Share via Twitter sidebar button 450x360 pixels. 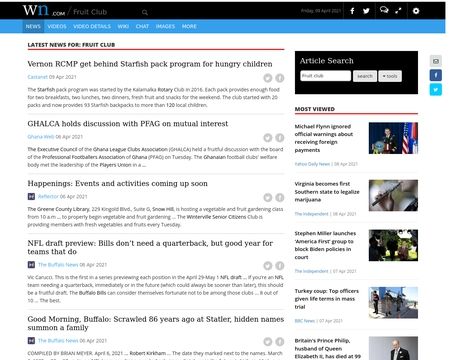[x=436, y=90]
